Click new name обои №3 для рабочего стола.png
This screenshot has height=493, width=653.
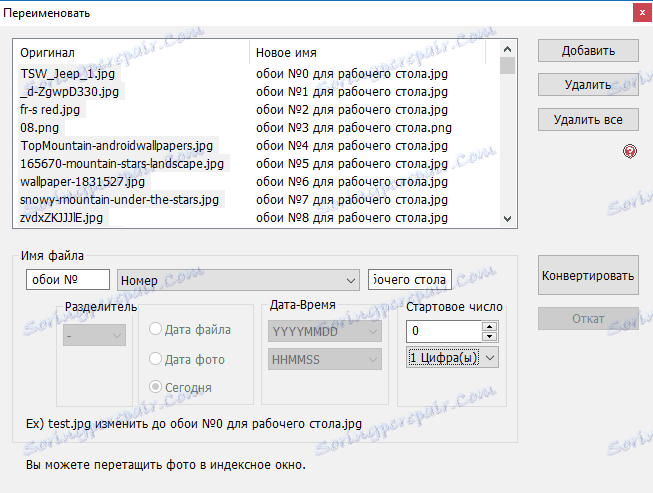[x=354, y=128]
